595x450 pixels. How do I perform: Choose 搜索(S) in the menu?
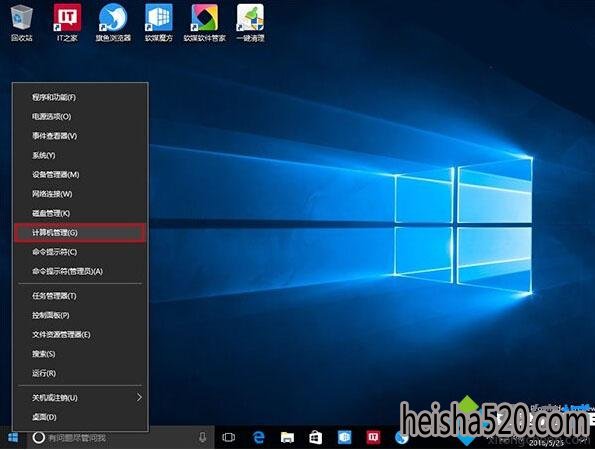80,354
